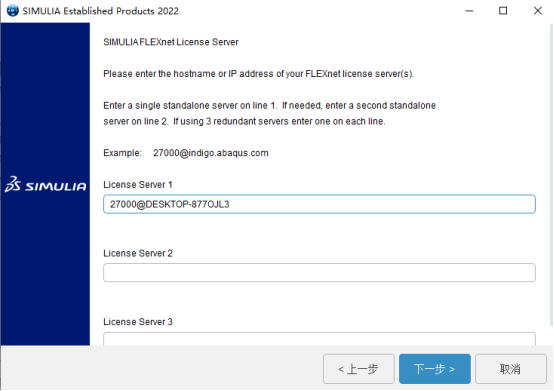Click the SIMULIA FLEXnet License Server heading
Viewport: 554px width, 391px height.
pos(171,42)
